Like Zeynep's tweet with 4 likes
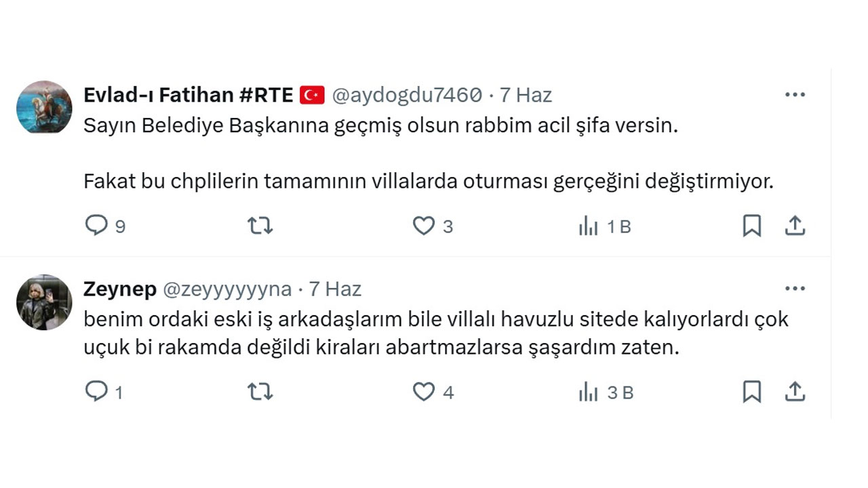 coord(423,392)
